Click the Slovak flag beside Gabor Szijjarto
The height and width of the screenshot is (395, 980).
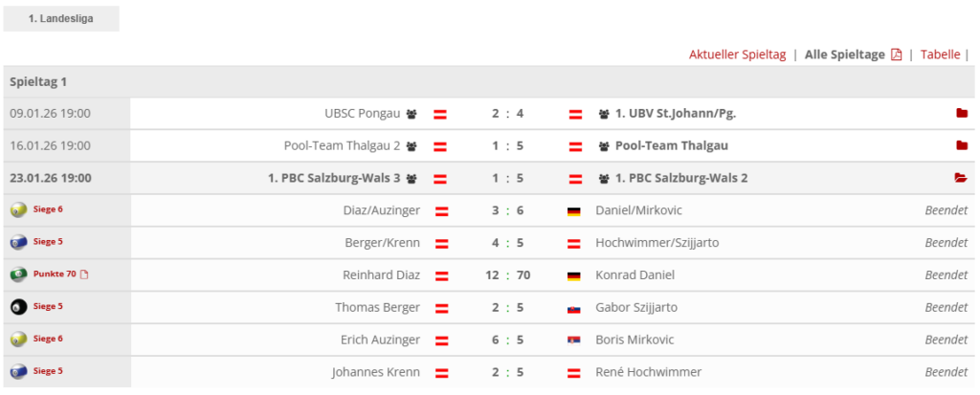574,308
